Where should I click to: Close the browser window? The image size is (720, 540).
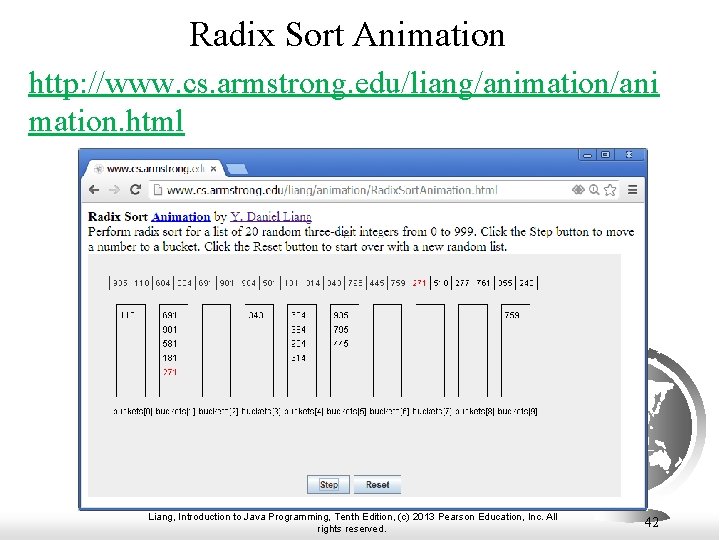click(x=630, y=155)
